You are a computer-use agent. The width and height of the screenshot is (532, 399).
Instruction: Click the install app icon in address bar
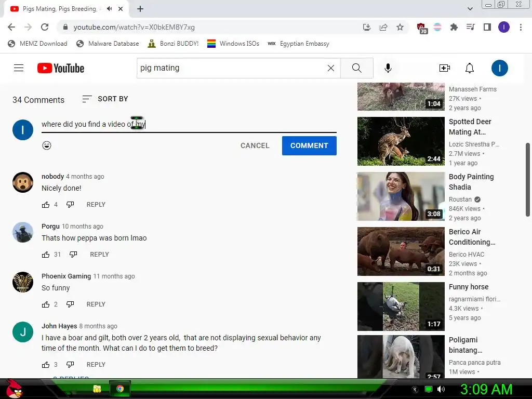click(x=366, y=27)
